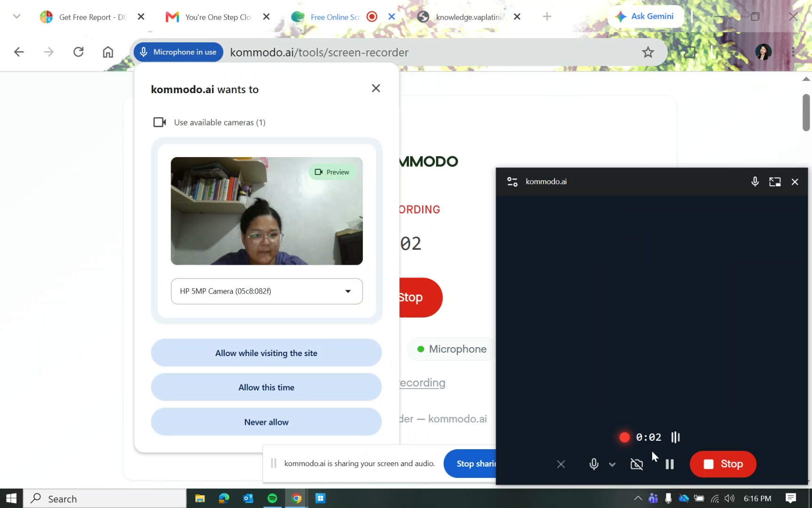Click the Microphone status chip on page
The width and height of the screenshot is (812, 508).
(452, 349)
